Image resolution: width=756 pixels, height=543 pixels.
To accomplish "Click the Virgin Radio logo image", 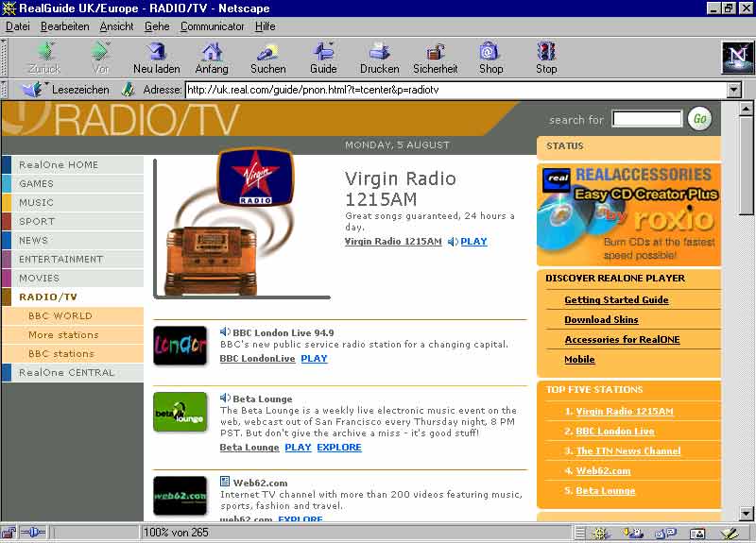I will click(255, 178).
